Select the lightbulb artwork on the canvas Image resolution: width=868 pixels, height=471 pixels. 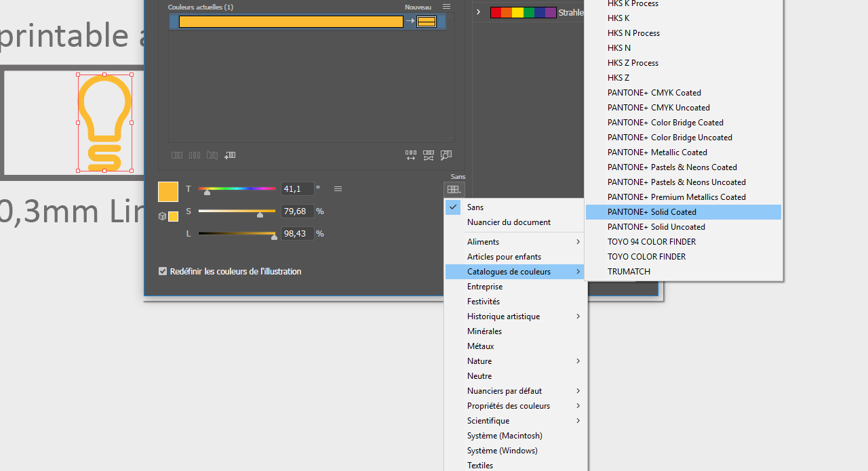click(104, 123)
